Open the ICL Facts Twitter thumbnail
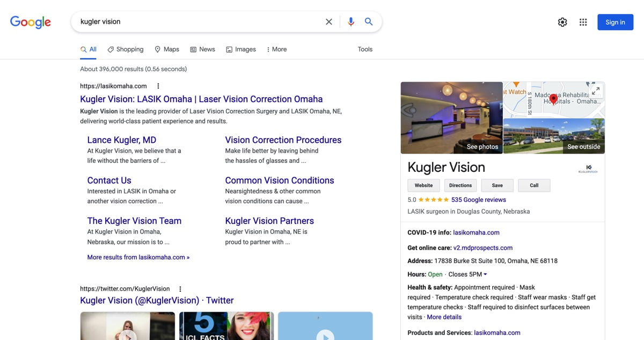The height and width of the screenshot is (340, 644). point(226,326)
